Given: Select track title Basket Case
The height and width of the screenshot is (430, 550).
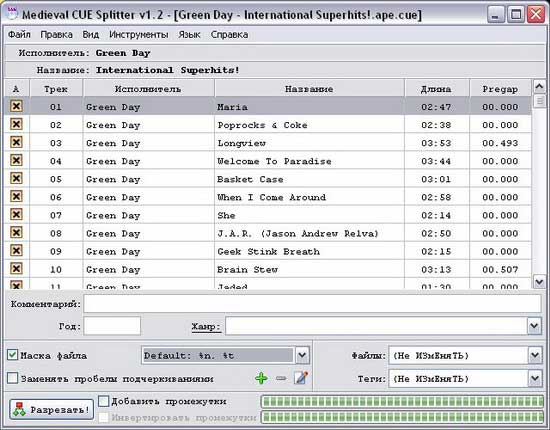Looking at the screenshot, I should coord(250,179).
